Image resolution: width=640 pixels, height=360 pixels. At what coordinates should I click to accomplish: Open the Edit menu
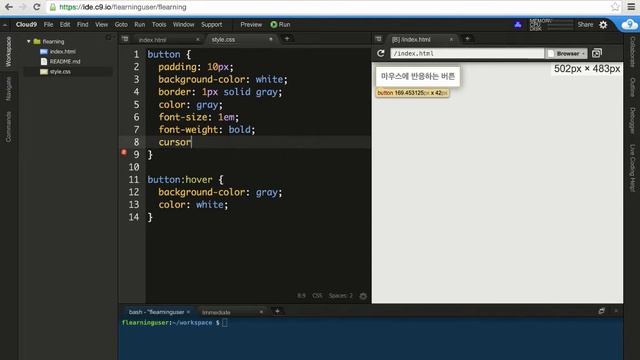pos(65,24)
